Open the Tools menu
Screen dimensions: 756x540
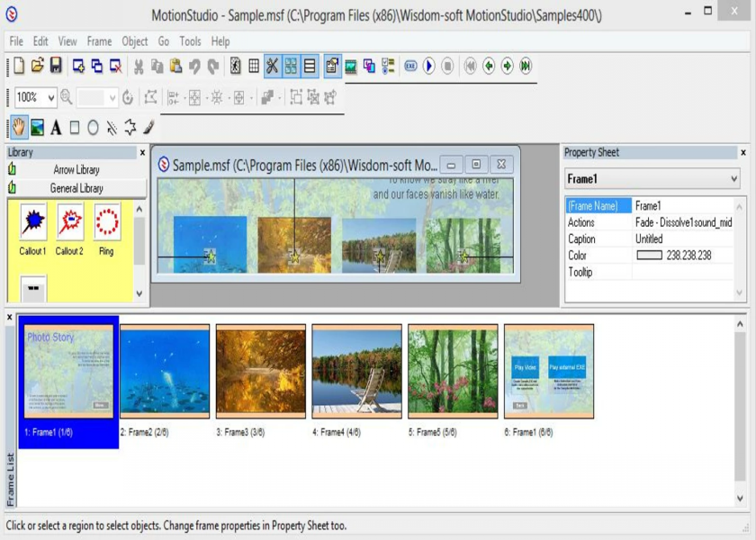[190, 41]
